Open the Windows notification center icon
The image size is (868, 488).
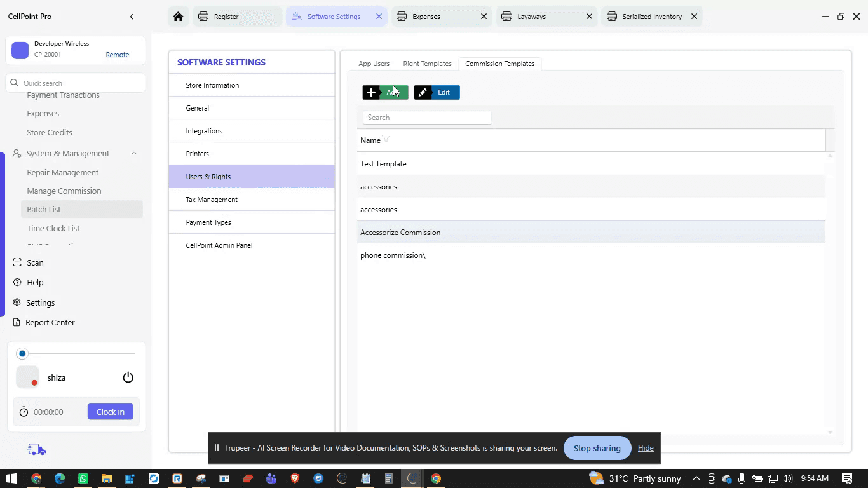847,478
